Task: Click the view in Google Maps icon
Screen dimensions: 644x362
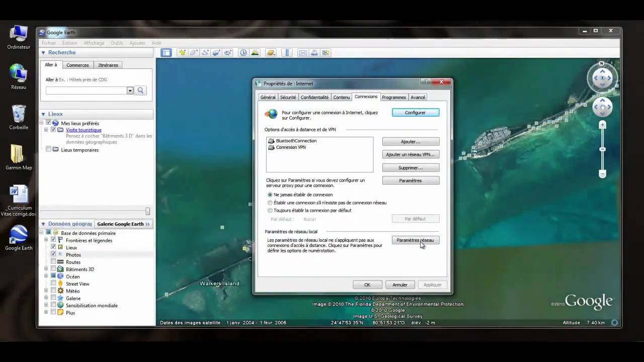Action: pos(326,53)
